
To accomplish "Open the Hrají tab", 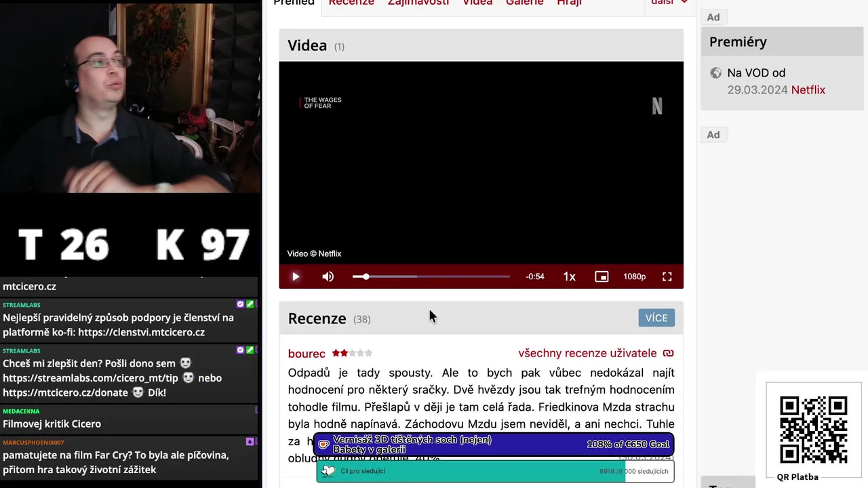I will click(570, 3).
